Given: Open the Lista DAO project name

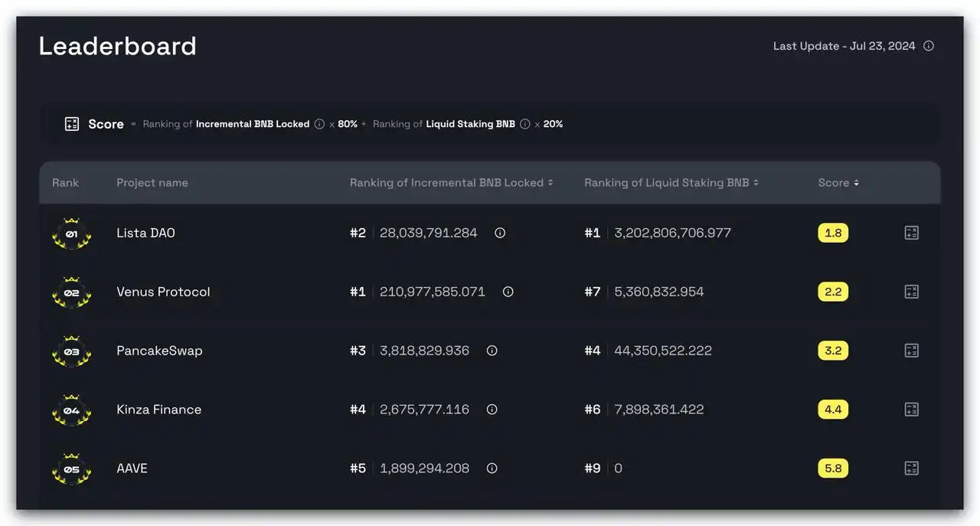Looking at the screenshot, I should (145, 233).
